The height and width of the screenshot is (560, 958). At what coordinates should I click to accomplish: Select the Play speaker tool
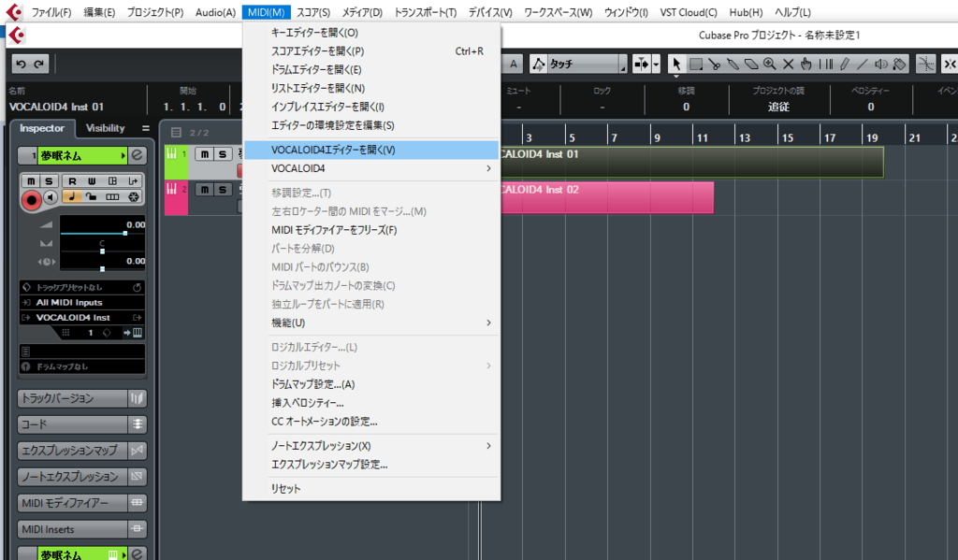point(881,64)
